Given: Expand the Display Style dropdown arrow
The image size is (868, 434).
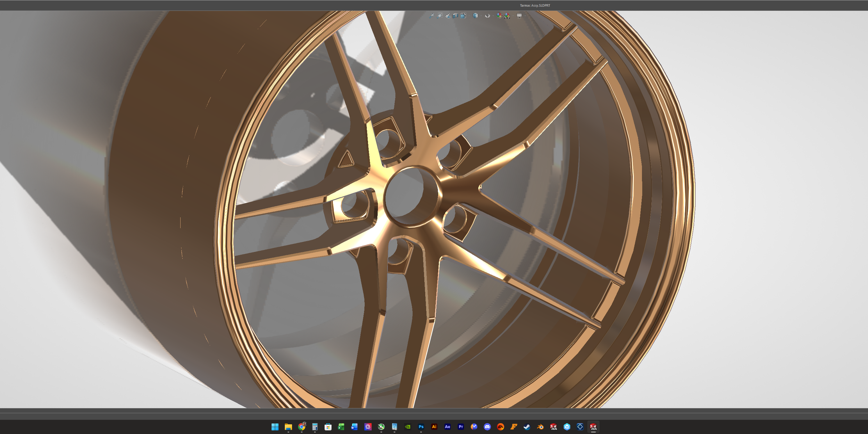Looking at the screenshot, I should [x=481, y=16].
